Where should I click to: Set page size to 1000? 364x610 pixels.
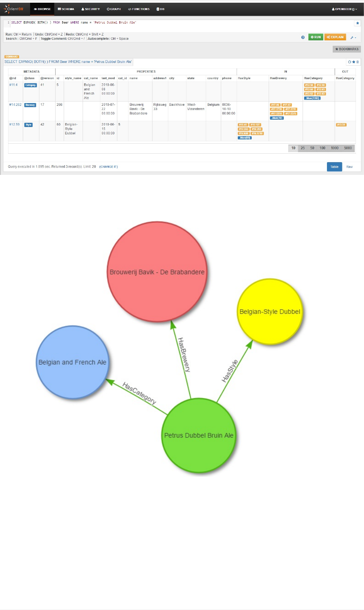pyautogui.click(x=335, y=148)
